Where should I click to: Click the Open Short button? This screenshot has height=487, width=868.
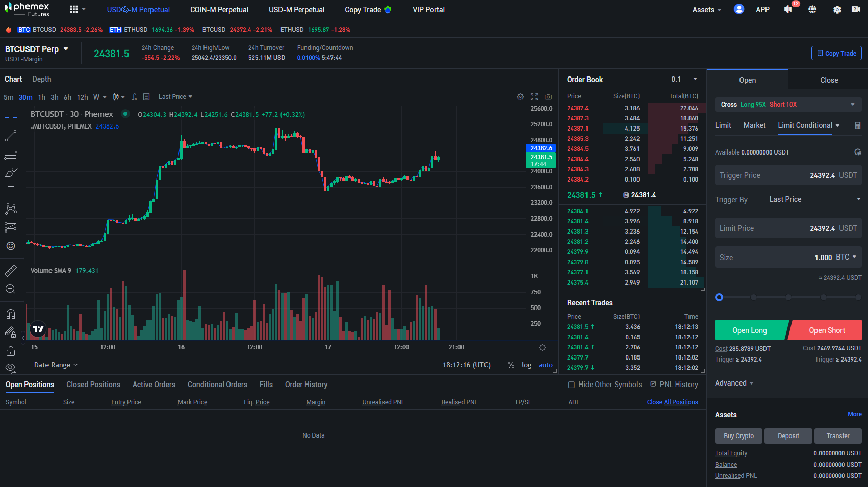point(826,330)
